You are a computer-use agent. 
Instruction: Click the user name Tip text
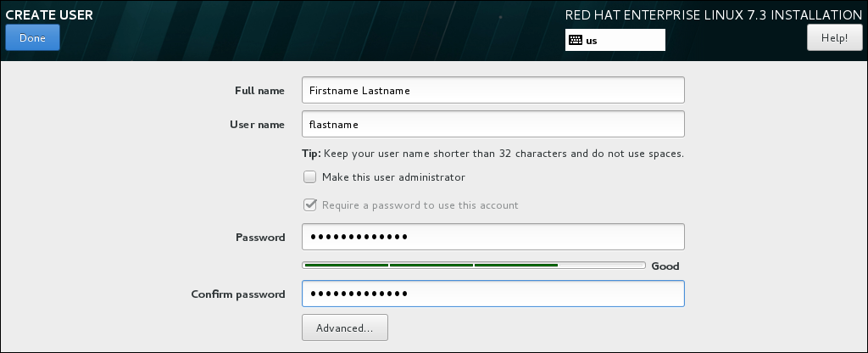(x=492, y=154)
